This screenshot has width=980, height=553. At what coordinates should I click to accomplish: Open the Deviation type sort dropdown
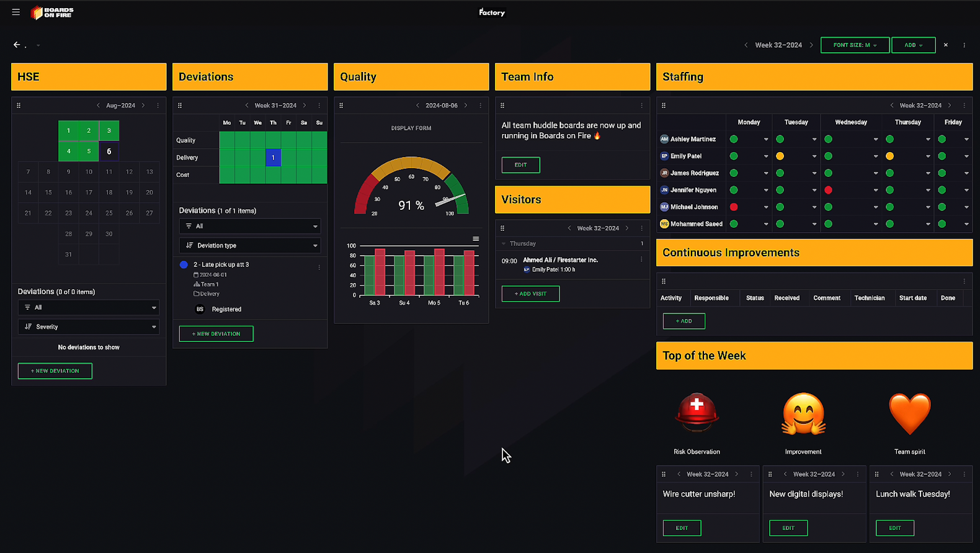[x=250, y=245]
